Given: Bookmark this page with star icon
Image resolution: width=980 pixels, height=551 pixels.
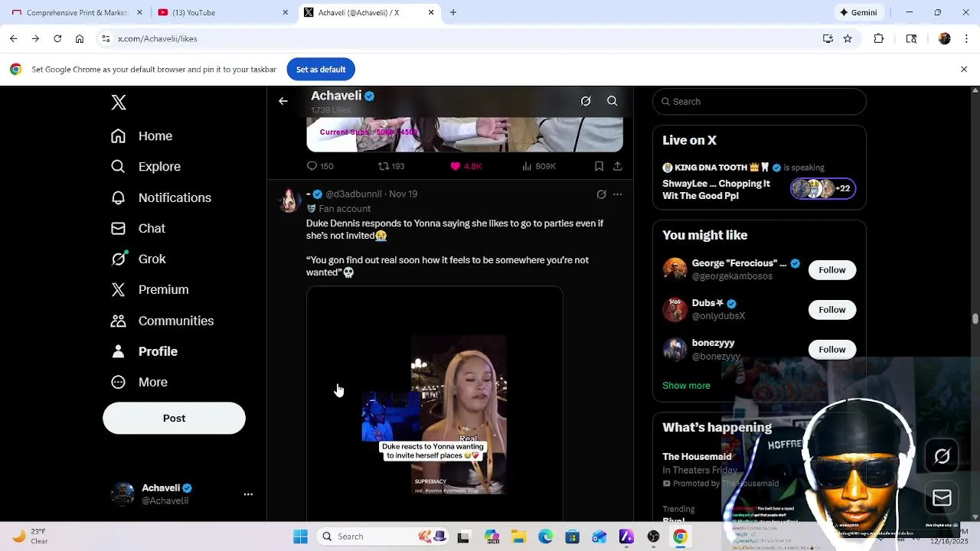Looking at the screenshot, I should 848,38.
